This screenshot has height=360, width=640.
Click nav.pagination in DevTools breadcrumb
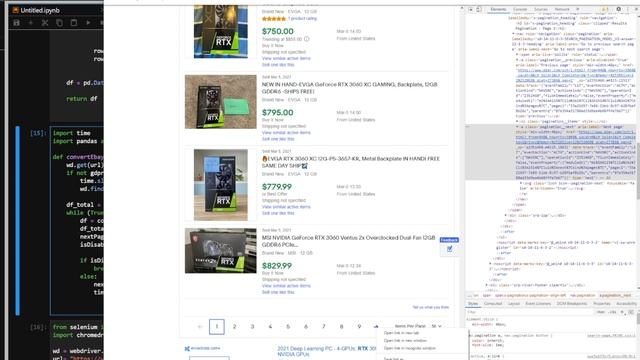click(582, 295)
